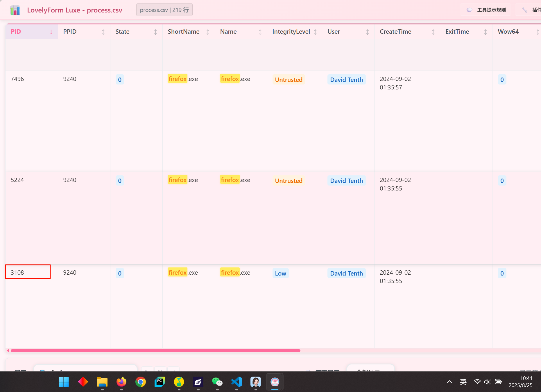The height and width of the screenshot is (392, 541).
Task: Click the User column sort icon
Action: (x=368, y=32)
